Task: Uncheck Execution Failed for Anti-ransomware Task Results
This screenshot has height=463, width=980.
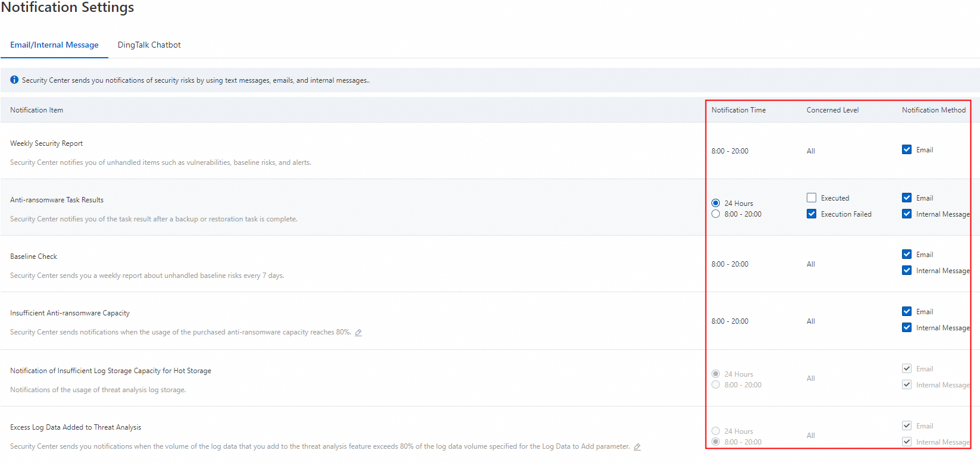Action: pos(812,214)
